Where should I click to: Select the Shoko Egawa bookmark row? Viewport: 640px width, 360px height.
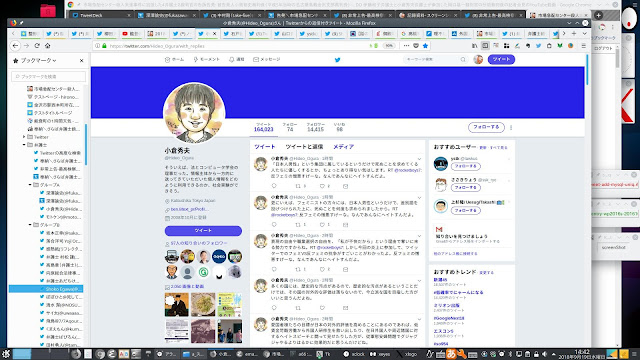coord(46,289)
